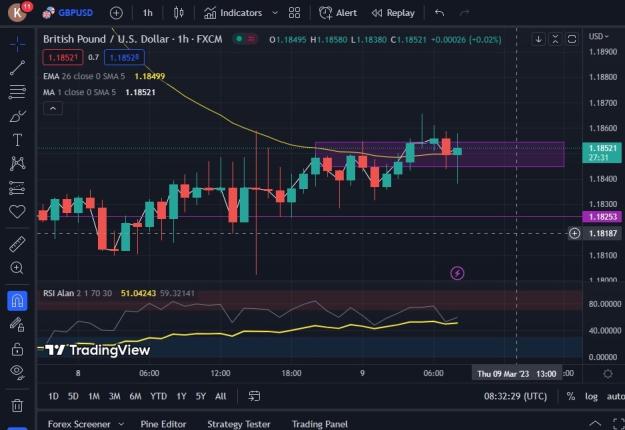
Task: Undo the last chart action
Action: click(440, 13)
